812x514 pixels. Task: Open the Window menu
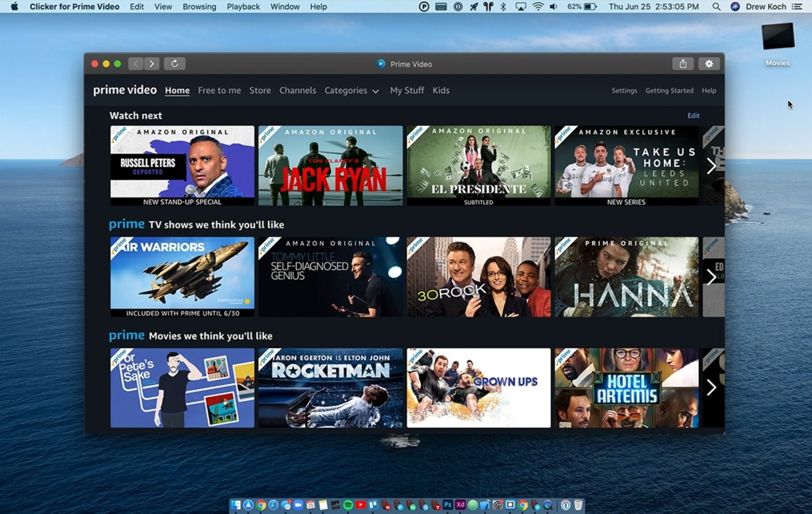pos(285,6)
